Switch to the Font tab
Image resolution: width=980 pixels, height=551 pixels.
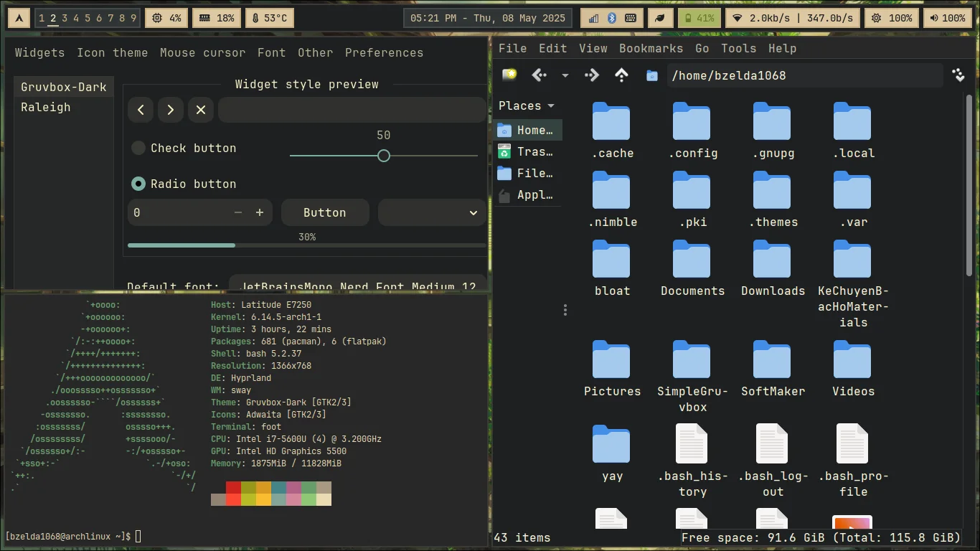pyautogui.click(x=271, y=52)
